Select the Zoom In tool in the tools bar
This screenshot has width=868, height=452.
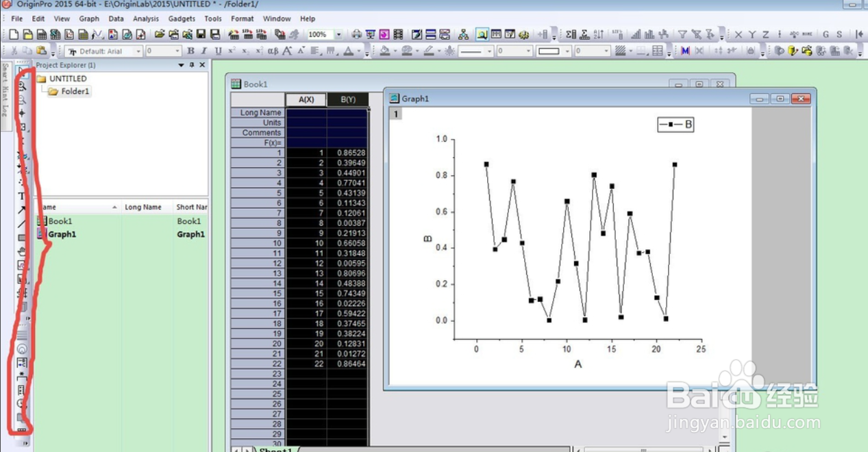pos(22,86)
